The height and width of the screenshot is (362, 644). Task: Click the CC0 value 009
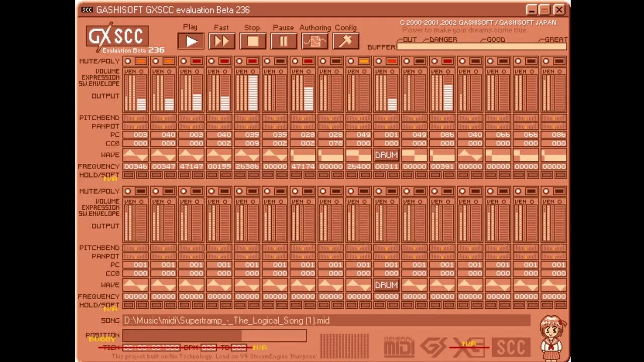pos(247,143)
